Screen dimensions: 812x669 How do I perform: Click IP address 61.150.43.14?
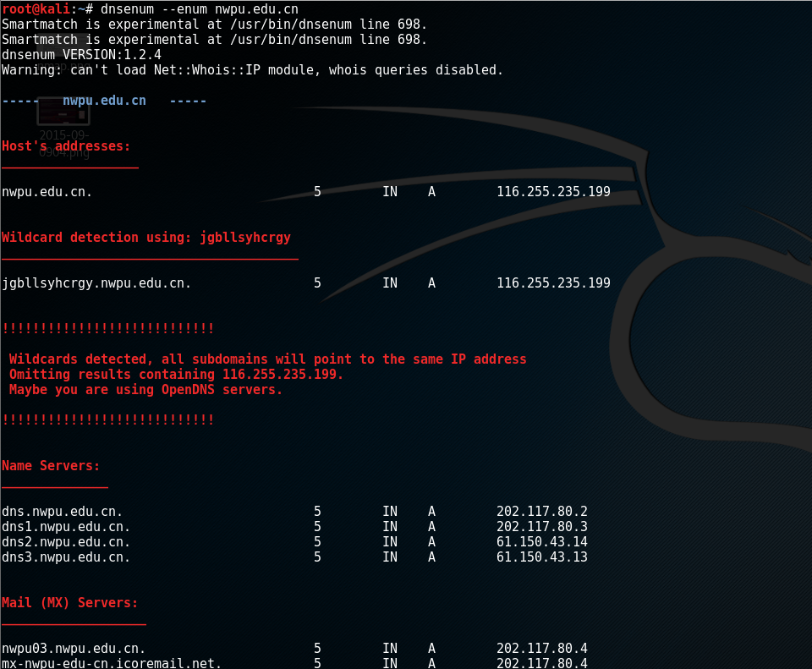pos(542,542)
